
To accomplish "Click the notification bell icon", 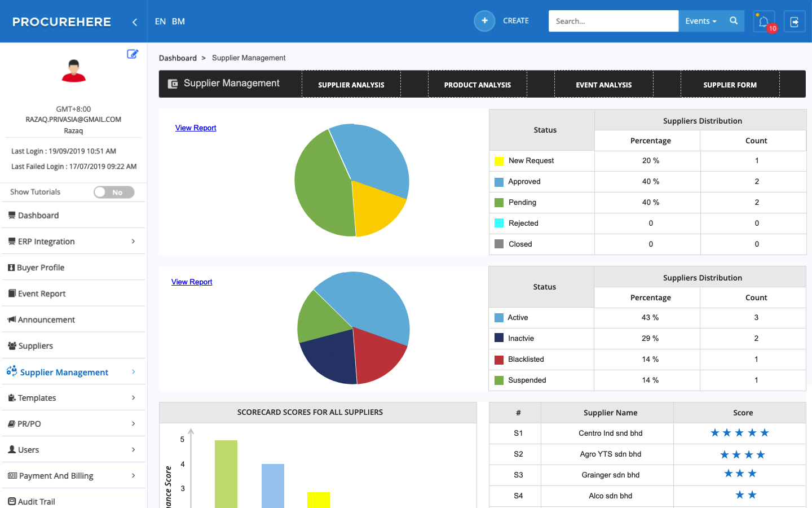I will tap(764, 21).
